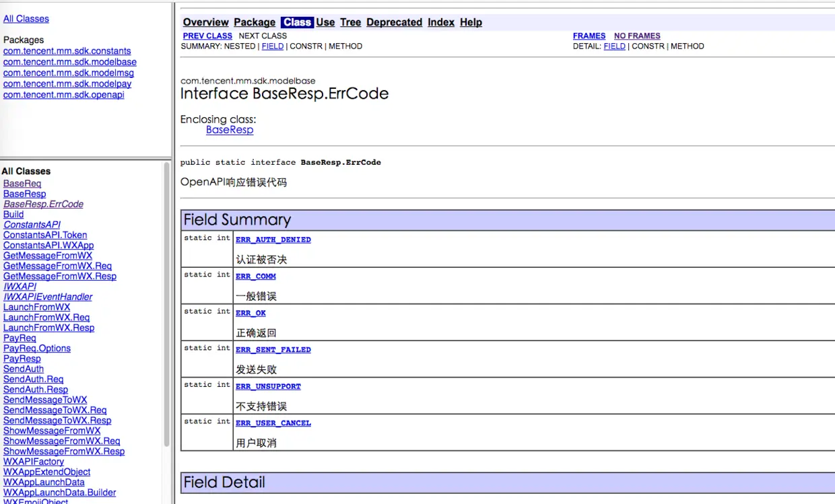
Task: Open the PayReq.Options class
Action: click(37, 349)
